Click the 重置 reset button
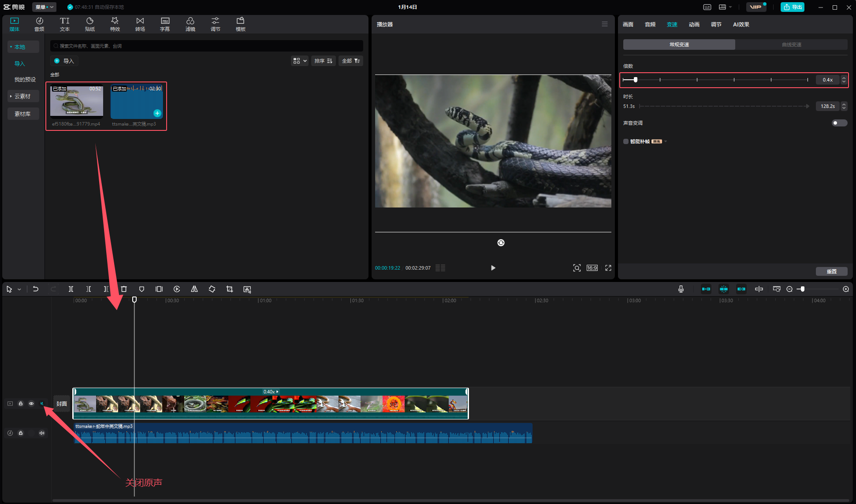856x504 pixels. [832, 271]
